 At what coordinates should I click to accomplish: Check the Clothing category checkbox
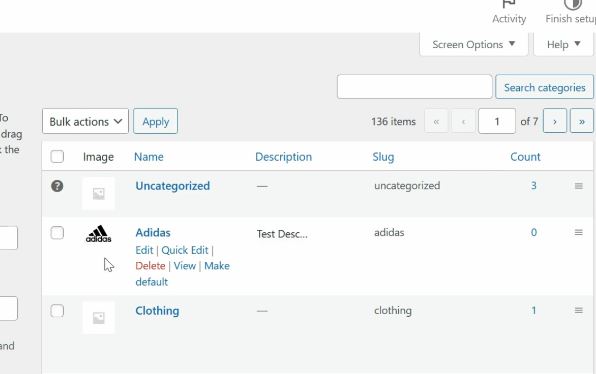[x=57, y=311]
